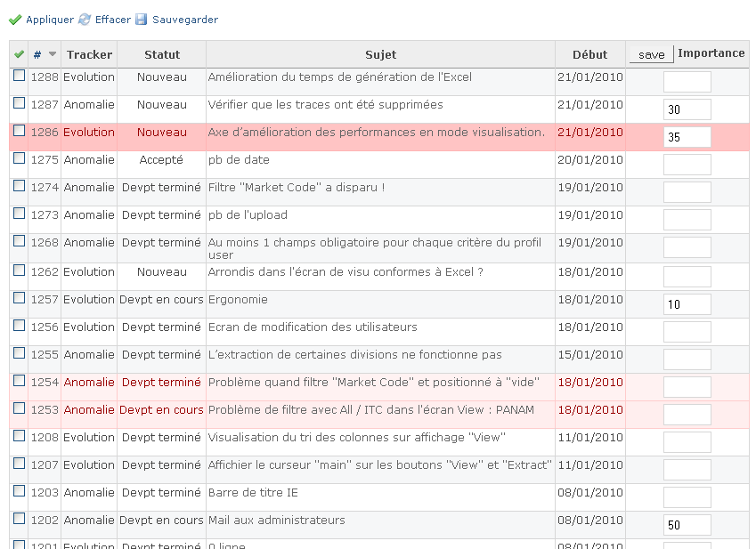Click the green check-all icon in table header

20,54
